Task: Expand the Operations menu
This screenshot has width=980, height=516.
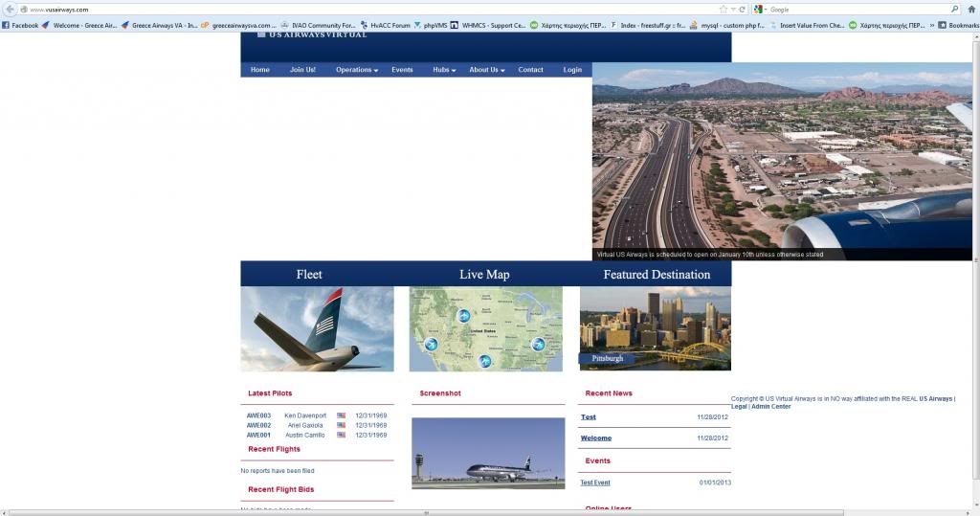Action: [357, 70]
